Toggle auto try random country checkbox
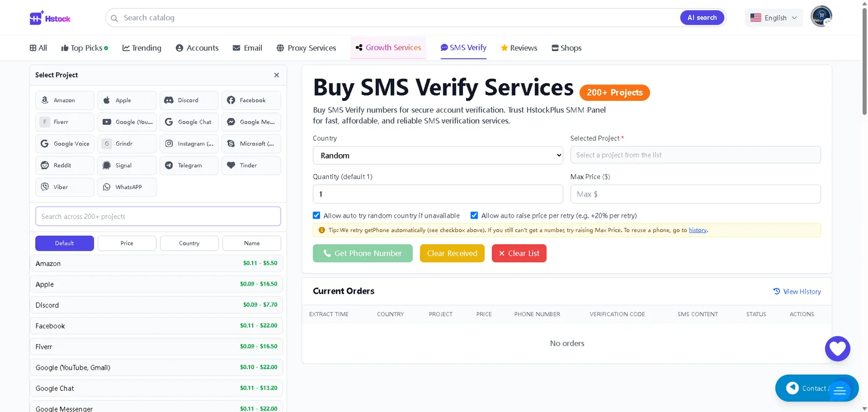The image size is (868, 412). pyautogui.click(x=317, y=215)
